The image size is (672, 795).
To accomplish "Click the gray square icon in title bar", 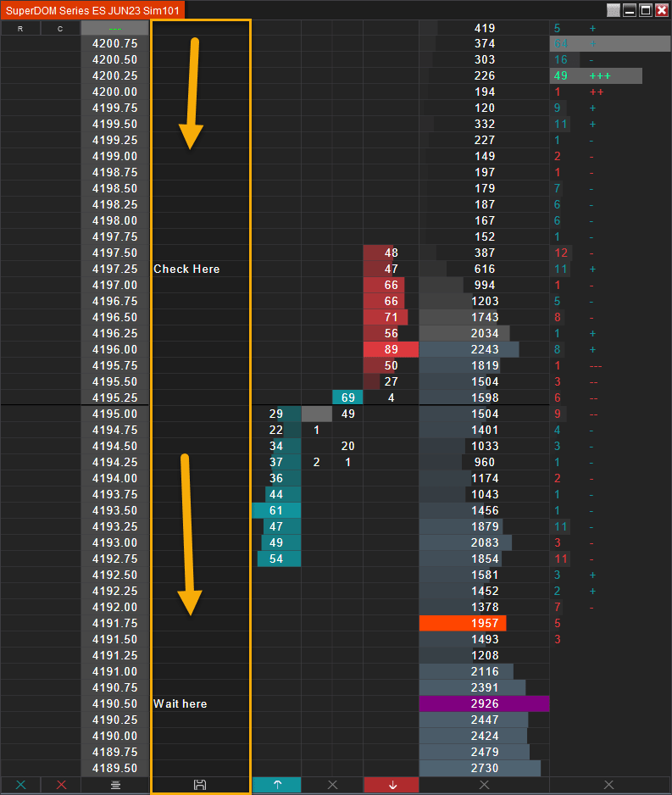I will 614,10.
